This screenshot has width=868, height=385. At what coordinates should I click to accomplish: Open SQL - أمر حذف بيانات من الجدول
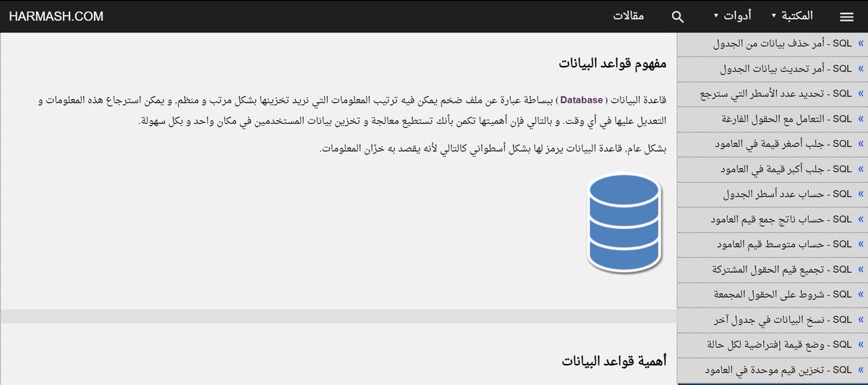(773, 44)
